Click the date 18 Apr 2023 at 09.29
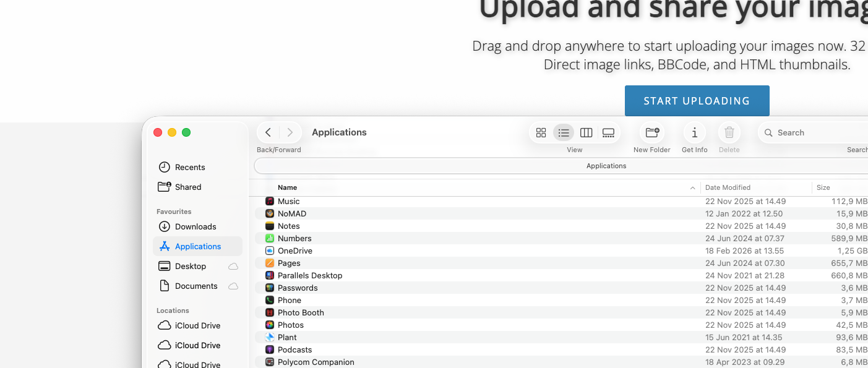Viewport: 868px width, 368px height. pyautogui.click(x=745, y=362)
